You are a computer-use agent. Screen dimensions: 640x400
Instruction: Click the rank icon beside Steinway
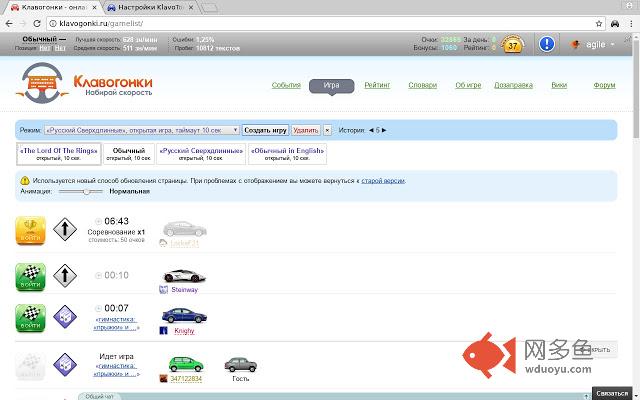163,290
